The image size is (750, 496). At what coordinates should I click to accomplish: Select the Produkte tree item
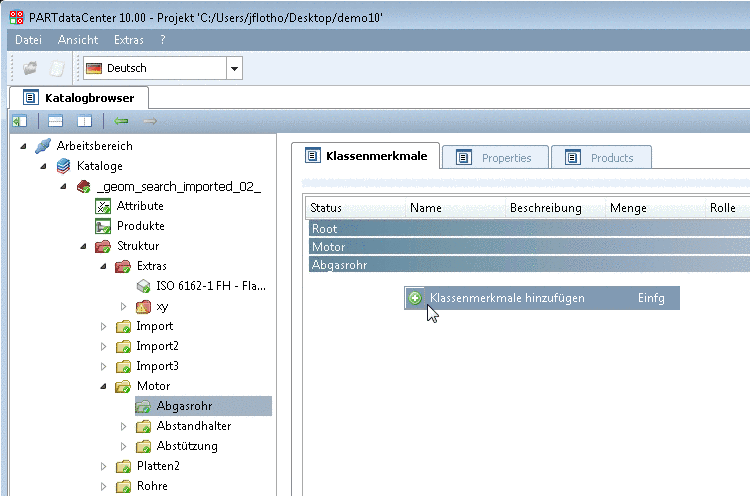point(141,226)
